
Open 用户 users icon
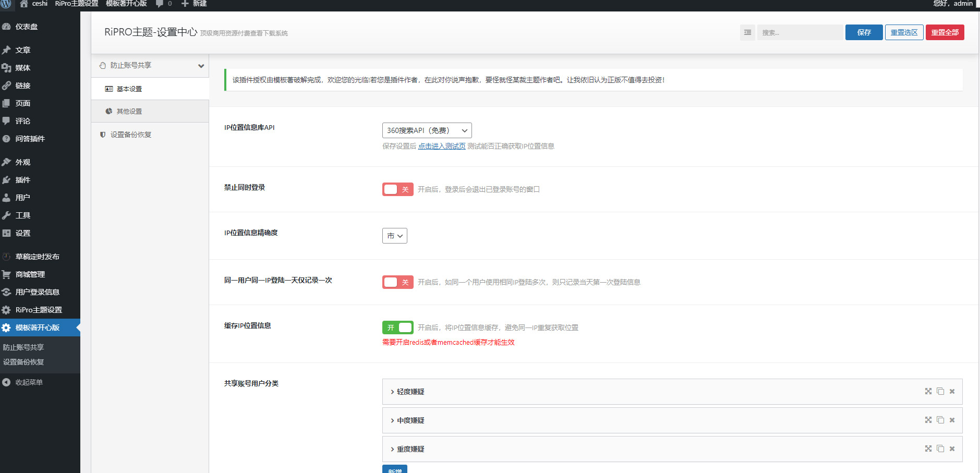coord(6,198)
